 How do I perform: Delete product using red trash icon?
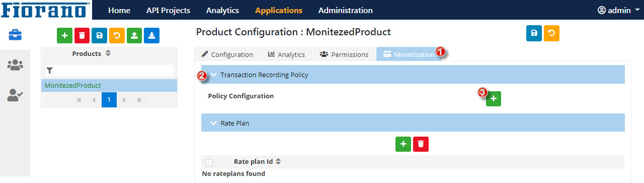click(82, 35)
